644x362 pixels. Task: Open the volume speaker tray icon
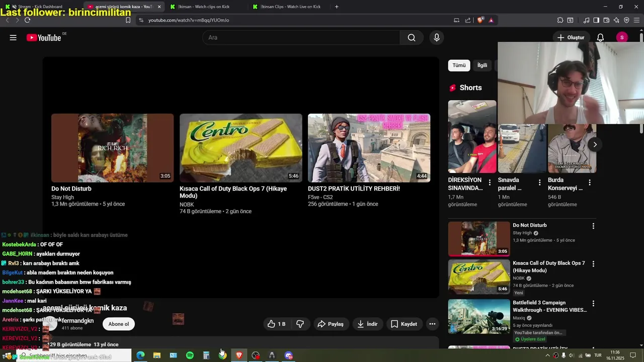coord(572,355)
